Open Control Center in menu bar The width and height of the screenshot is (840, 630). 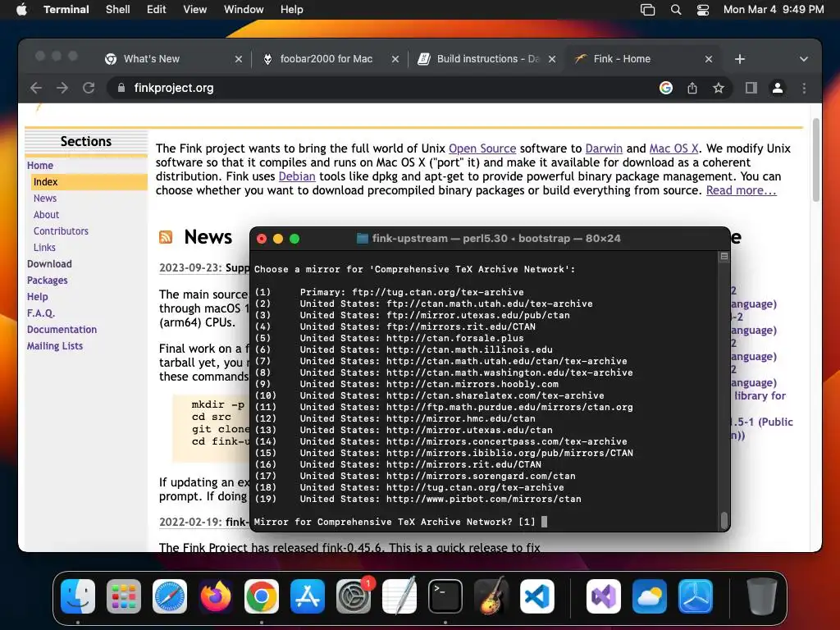click(703, 10)
